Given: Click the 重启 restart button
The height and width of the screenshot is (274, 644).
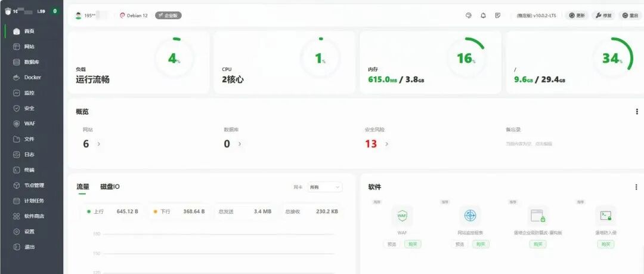Looking at the screenshot, I should tap(630, 16).
